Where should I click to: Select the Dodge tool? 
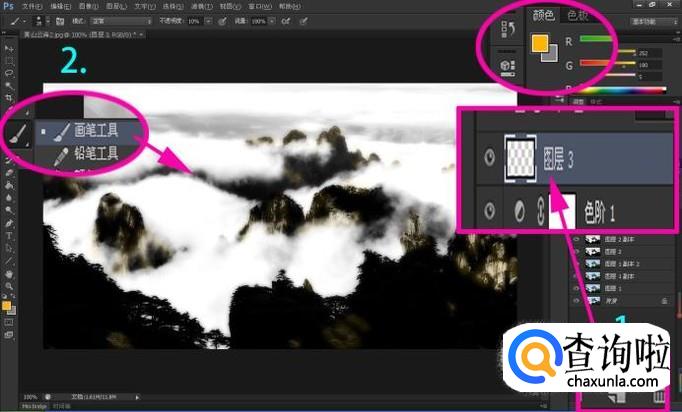(9, 210)
